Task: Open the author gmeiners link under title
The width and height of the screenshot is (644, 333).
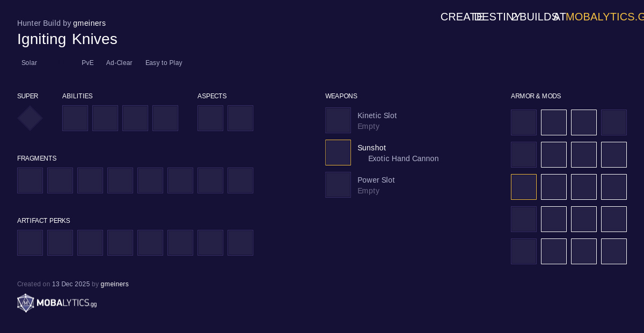Action: coord(89,23)
